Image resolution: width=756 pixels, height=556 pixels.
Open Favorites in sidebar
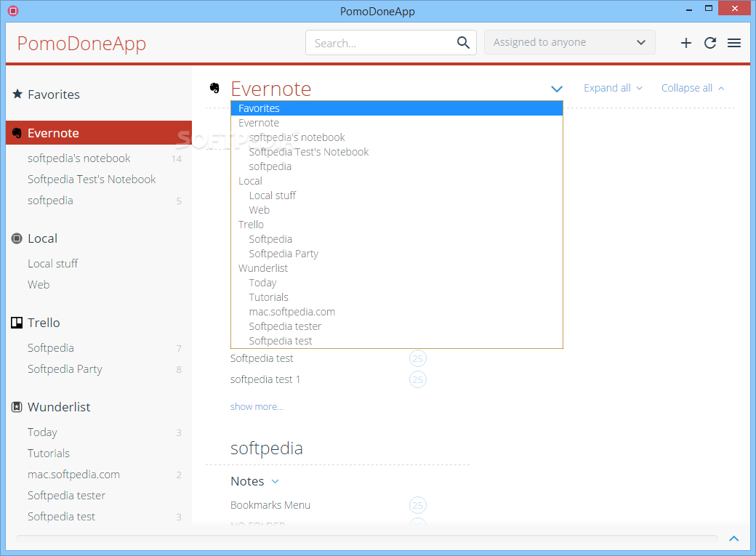point(54,94)
